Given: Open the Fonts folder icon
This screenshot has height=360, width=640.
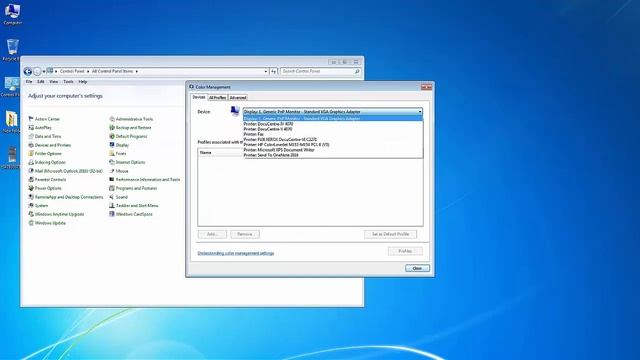Looking at the screenshot, I should coord(112,153).
